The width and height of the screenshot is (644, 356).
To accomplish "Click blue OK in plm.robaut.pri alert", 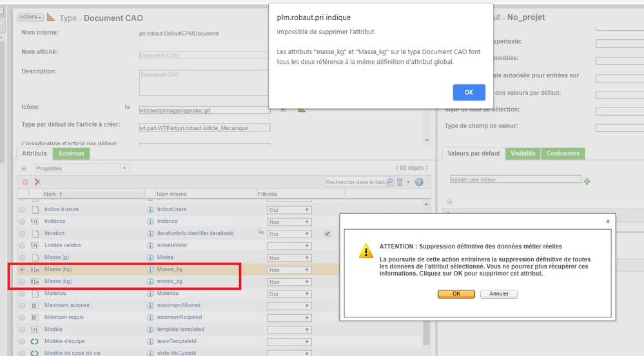I will [469, 92].
